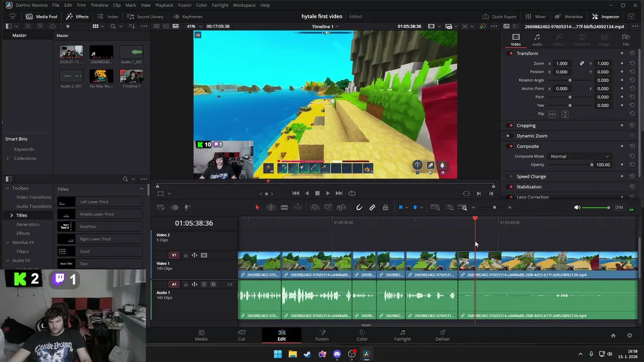Click the Insert Clip timeline icon

tap(314, 207)
